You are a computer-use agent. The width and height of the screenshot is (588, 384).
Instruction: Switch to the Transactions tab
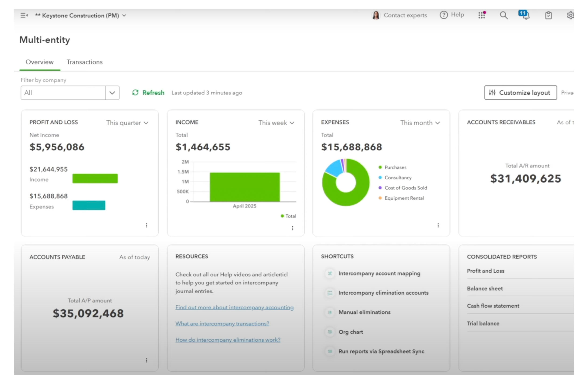84,62
